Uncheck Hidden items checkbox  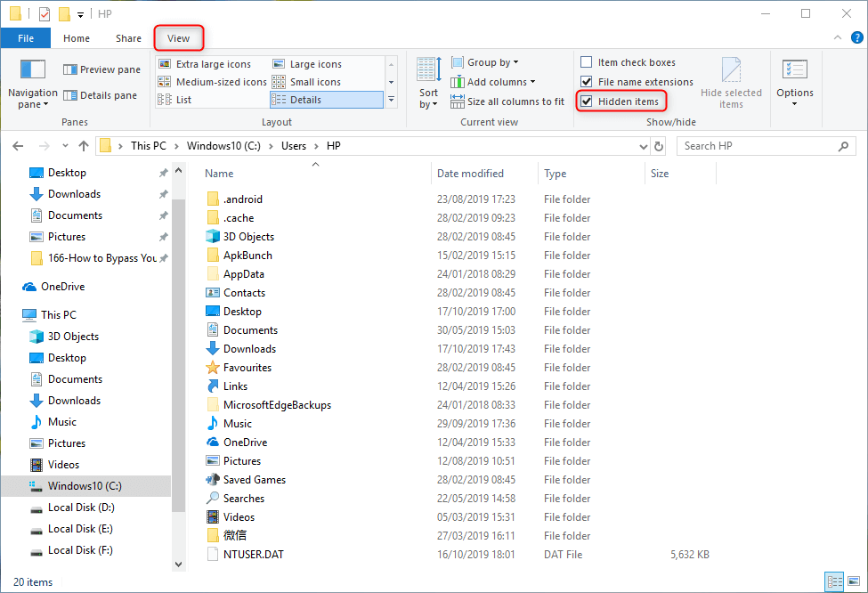pyautogui.click(x=587, y=102)
